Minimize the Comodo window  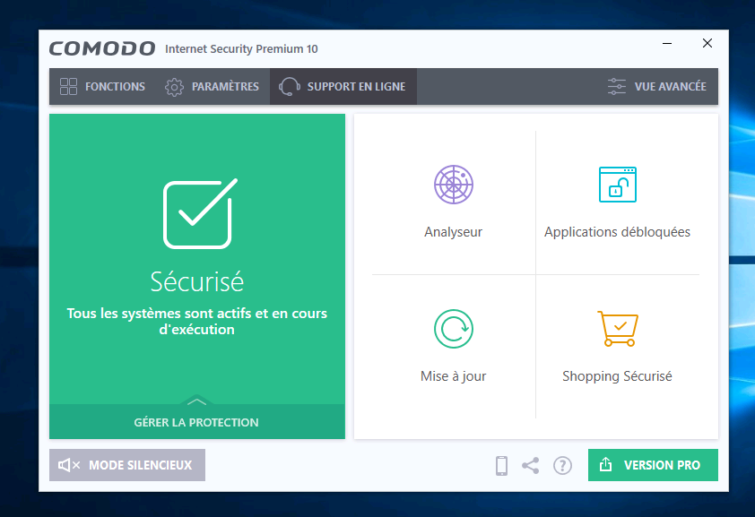pyautogui.click(x=667, y=43)
